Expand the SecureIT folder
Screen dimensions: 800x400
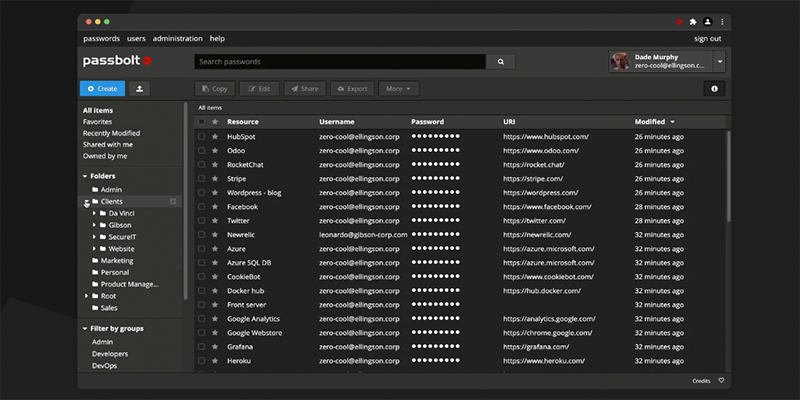[94, 237]
